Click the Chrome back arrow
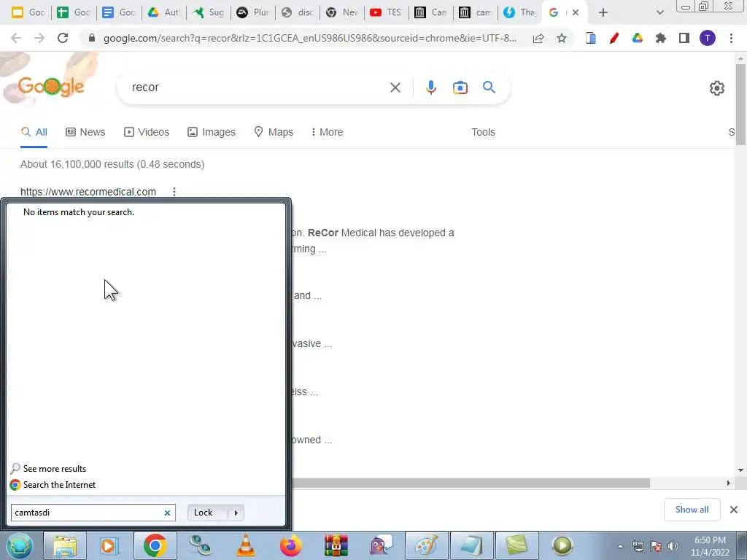The image size is (747, 560). [x=16, y=38]
